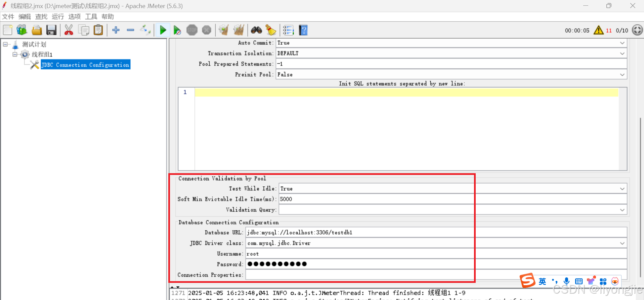Open the JDBC Driver class dropdown
644x300 pixels.
tap(622, 243)
